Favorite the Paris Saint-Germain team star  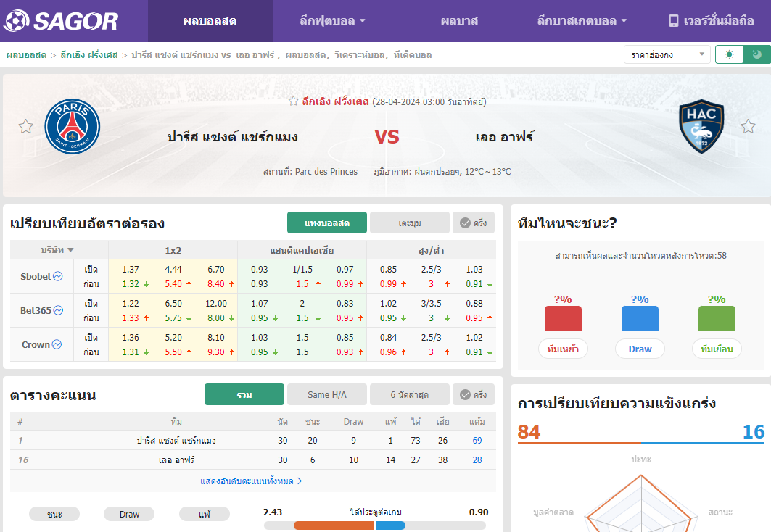click(x=25, y=127)
